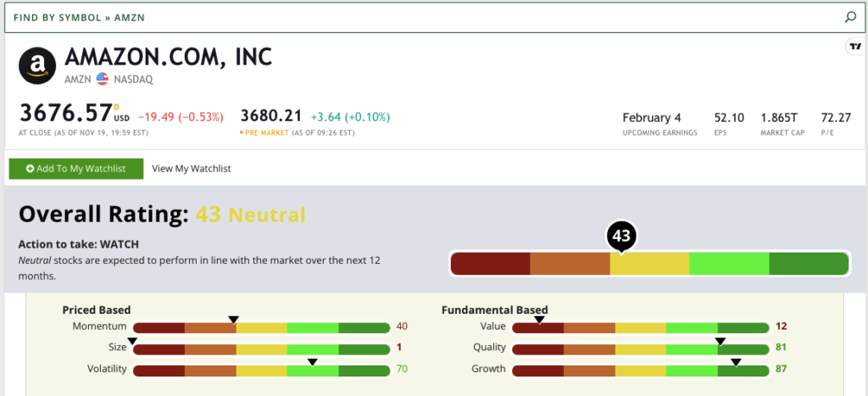The width and height of the screenshot is (868, 396).
Task: Click the Growth rating bar
Action: tap(641, 371)
